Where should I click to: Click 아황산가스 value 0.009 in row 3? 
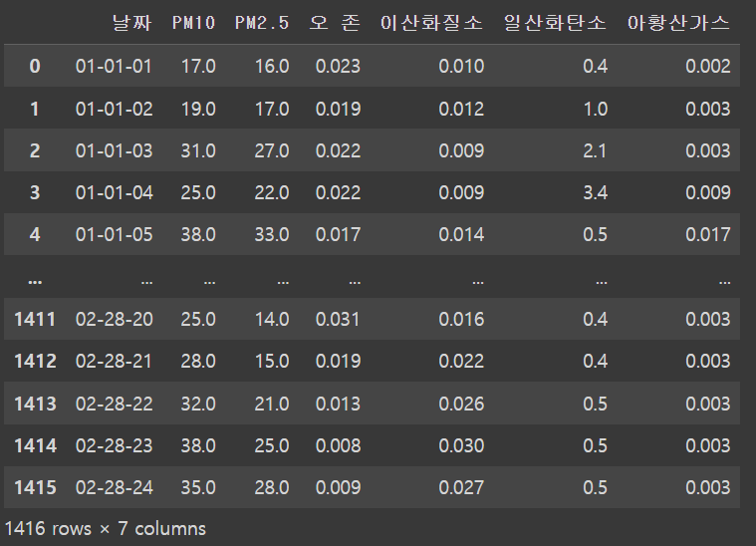click(708, 192)
